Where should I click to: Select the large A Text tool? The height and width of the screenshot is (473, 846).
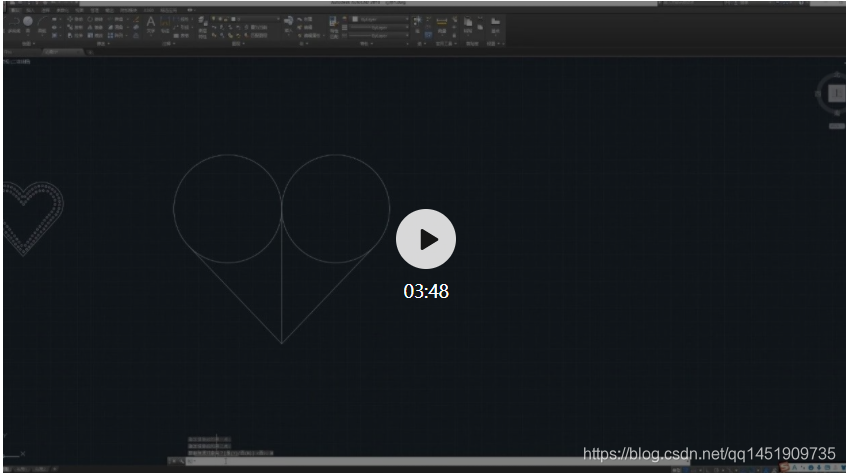(x=151, y=22)
